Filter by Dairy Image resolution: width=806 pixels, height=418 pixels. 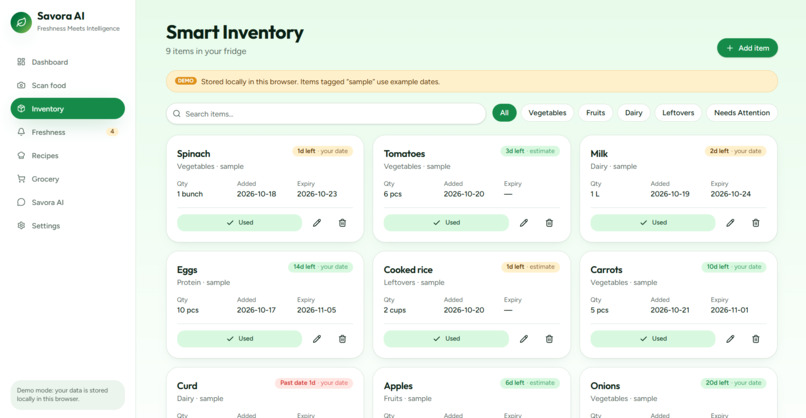click(x=633, y=113)
